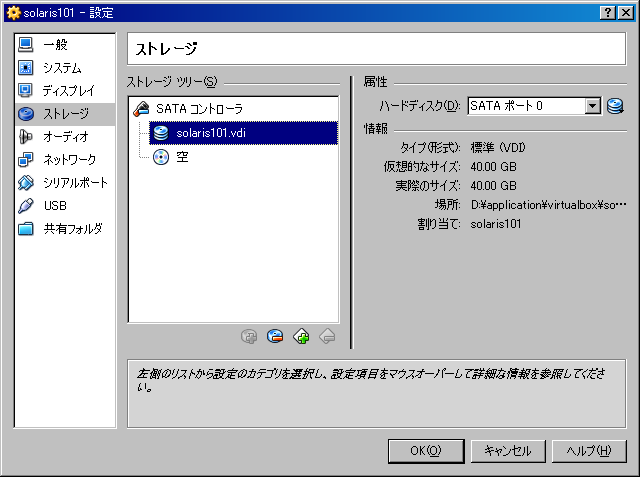The width and height of the screenshot is (640, 477).
Task: Click the ヘルプ(H) button
Action: click(x=589, y=451)
